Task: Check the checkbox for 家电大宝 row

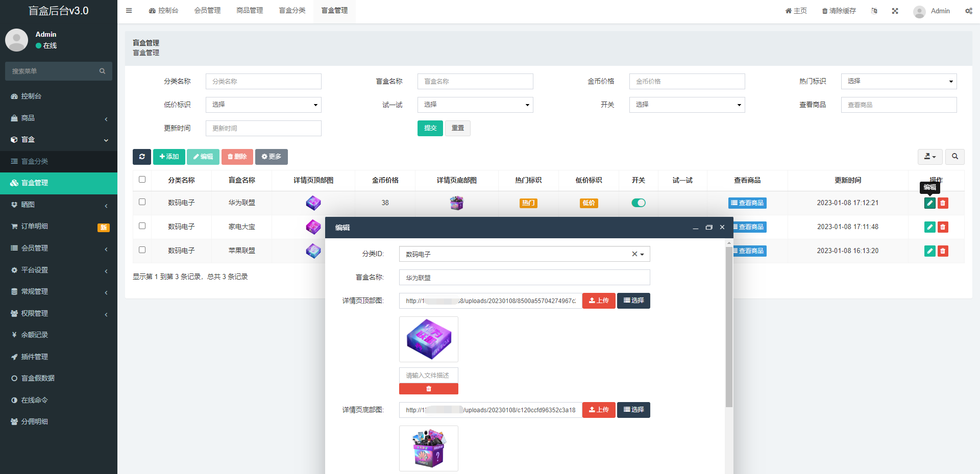Action: (142, 226)
